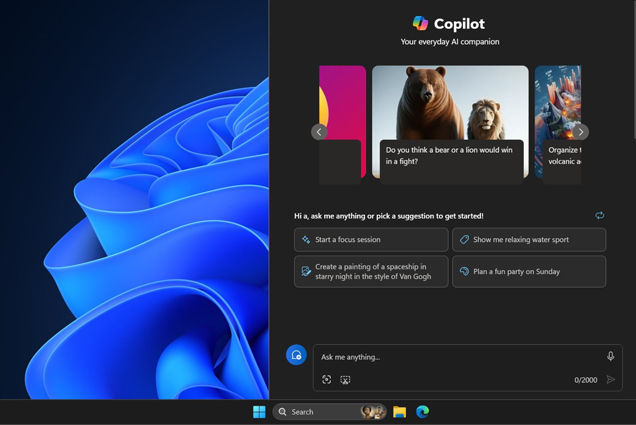636x425 pixels.
Task: Go to the previous carousel card
Action: [319, 132]
